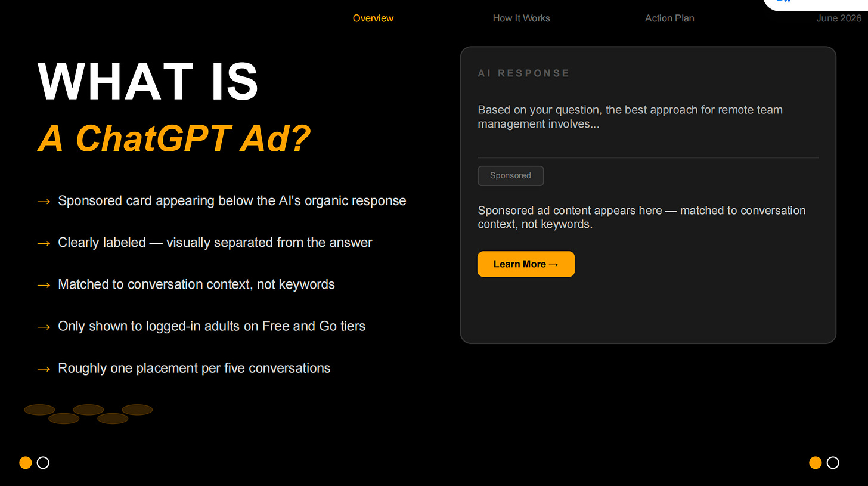
Task: Open the Overview tab
Action: click(x=373, y=18)
